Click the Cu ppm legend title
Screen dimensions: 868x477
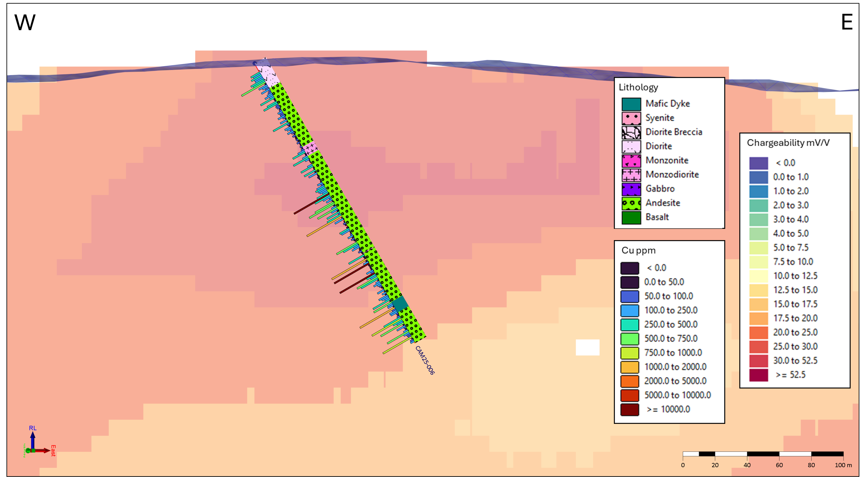[x=638, y=250]
